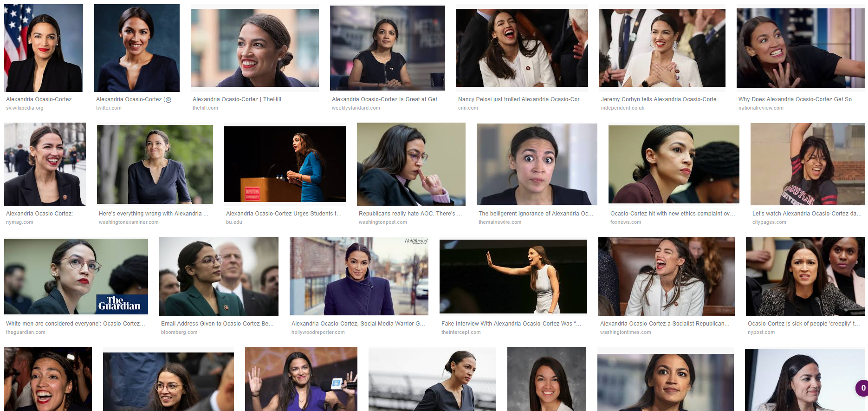The width and height of the screenshot is (868, 411).
Task: Select the 'themainewire.com' source label
Action: (500, 222)
